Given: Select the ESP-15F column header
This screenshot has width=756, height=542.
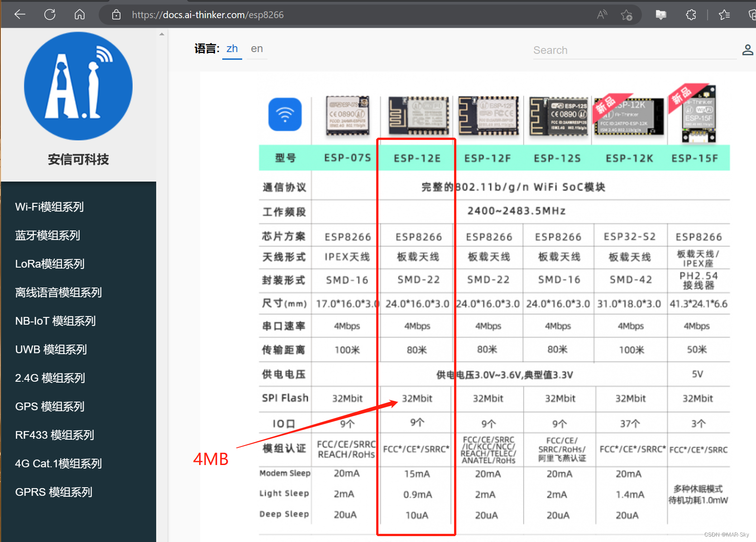Looking at the screenshot, I should click(x=695, y=158).
